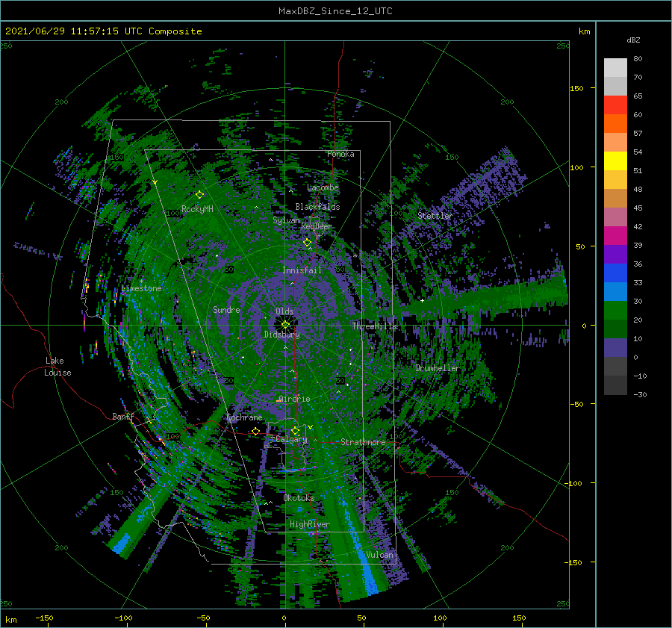672x628 pixels.
Task: Click the yellow diamond marker below RedDeer label
Action: (307, 243)
